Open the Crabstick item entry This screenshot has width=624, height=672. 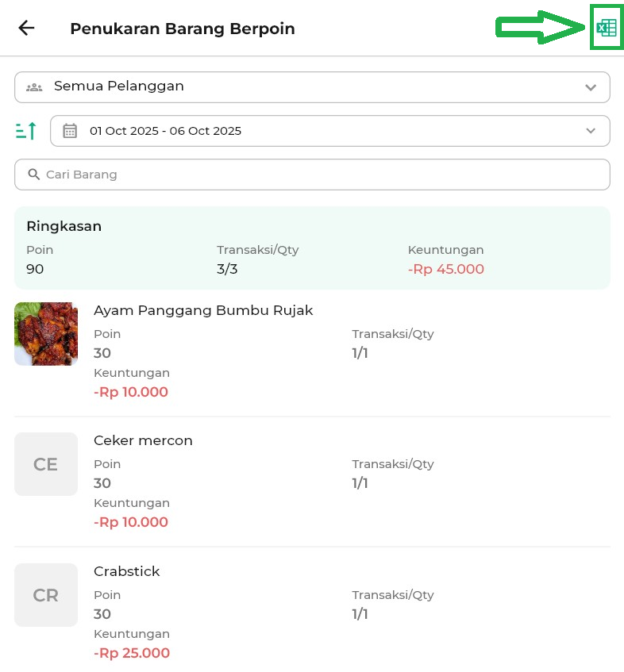point(127,571)
